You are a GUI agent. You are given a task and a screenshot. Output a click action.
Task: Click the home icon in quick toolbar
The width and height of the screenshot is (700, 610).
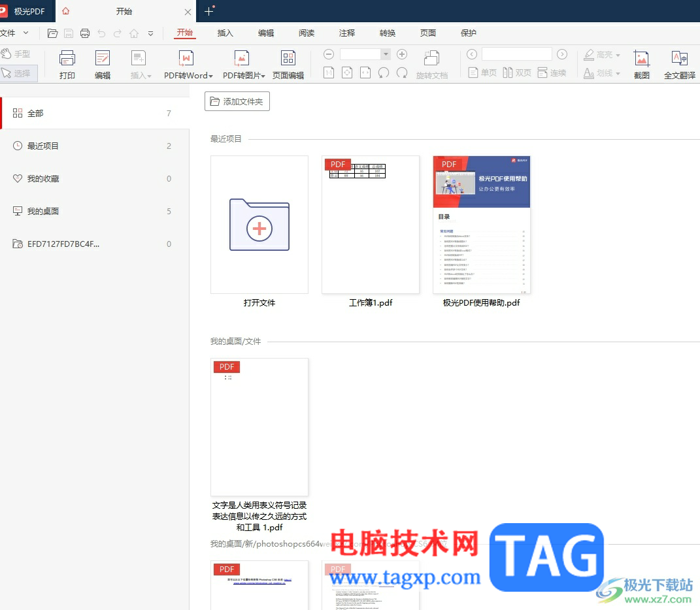pyautogui.click(x=134, y=33)
